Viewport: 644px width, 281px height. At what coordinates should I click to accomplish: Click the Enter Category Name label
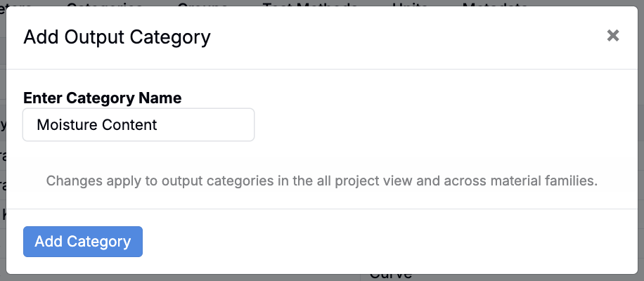103,98
